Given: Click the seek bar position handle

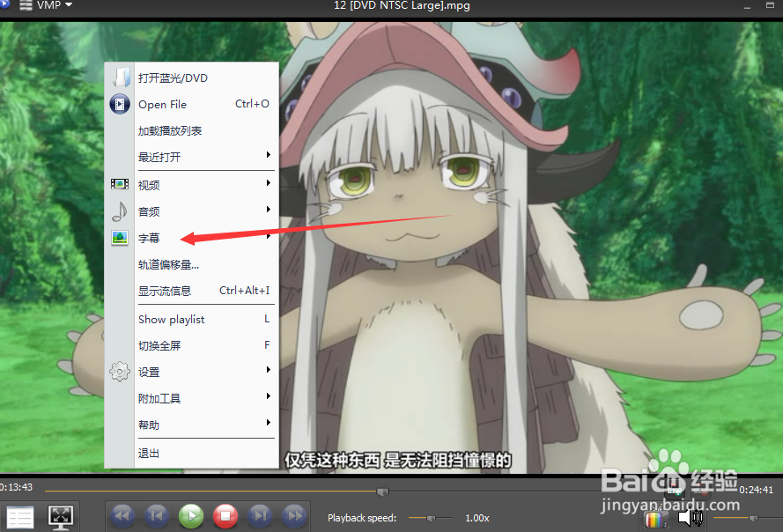Looking at the screenshot, I should pyautogui.click(x=382, y=492).
